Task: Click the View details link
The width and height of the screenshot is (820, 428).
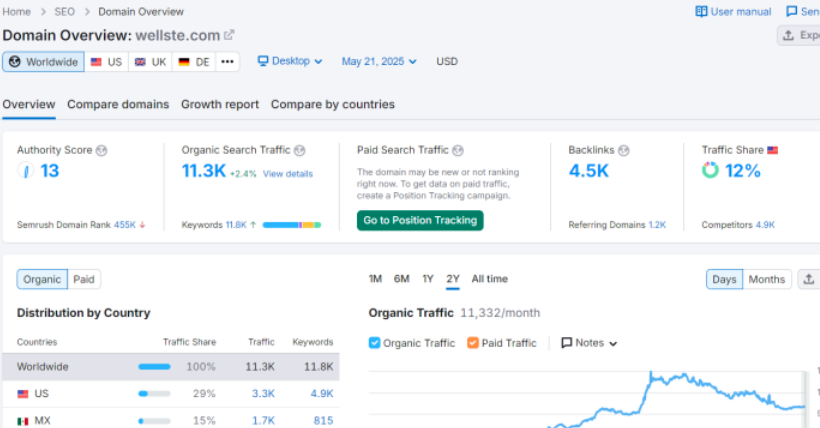Action: [288, 174]
